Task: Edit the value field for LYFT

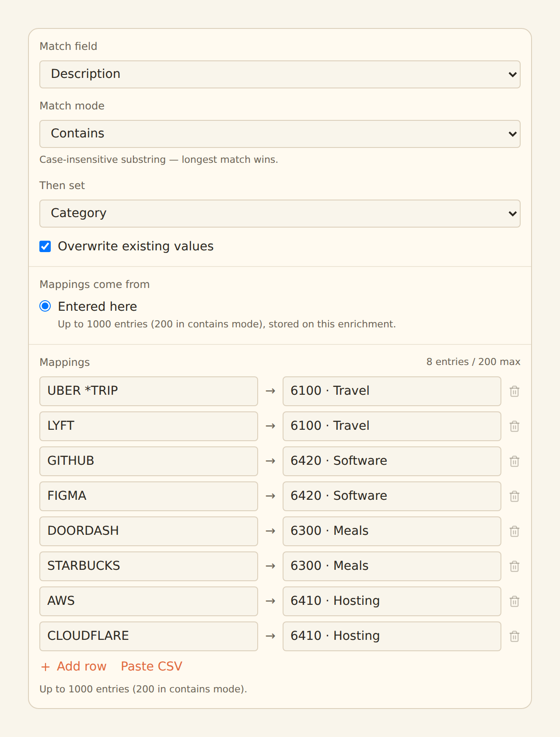Action: 392,426
